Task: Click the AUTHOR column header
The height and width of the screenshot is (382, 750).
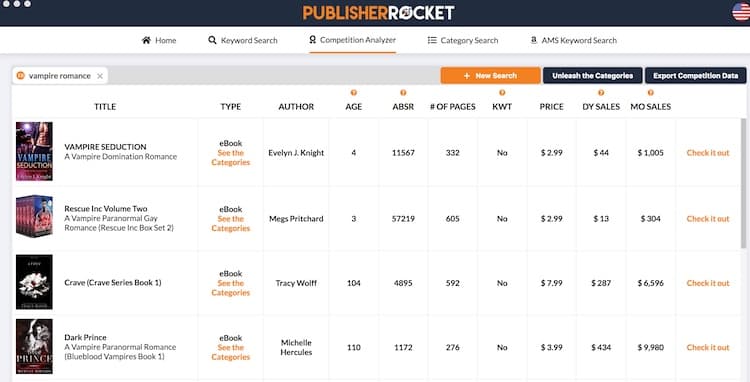Action: pos(296,107)
